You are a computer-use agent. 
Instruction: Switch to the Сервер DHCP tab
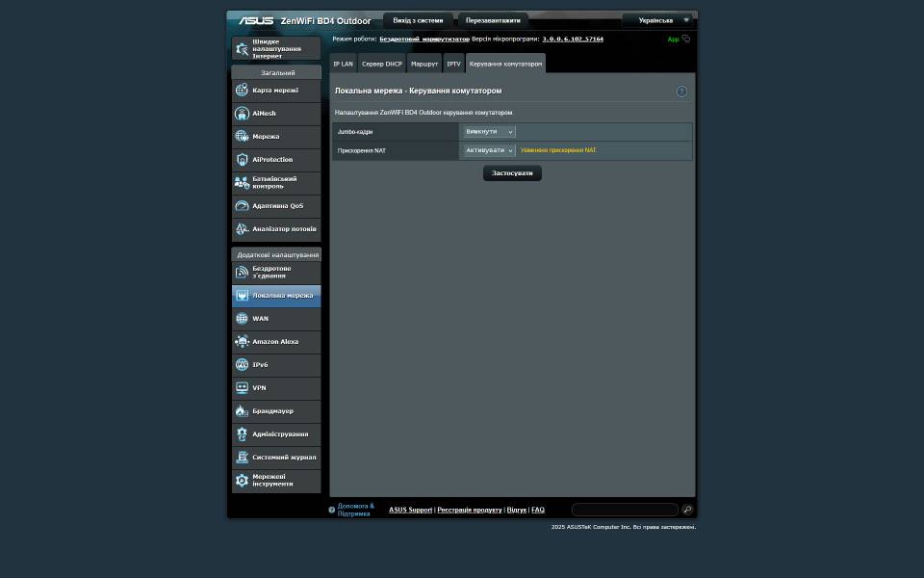(x=382, y=64)
